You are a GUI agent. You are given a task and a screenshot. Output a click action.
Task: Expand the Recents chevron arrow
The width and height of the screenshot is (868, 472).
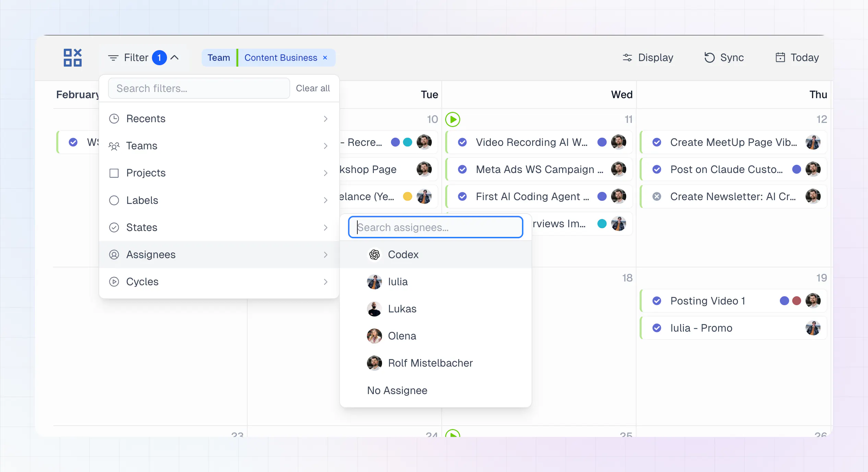point(325,119)
